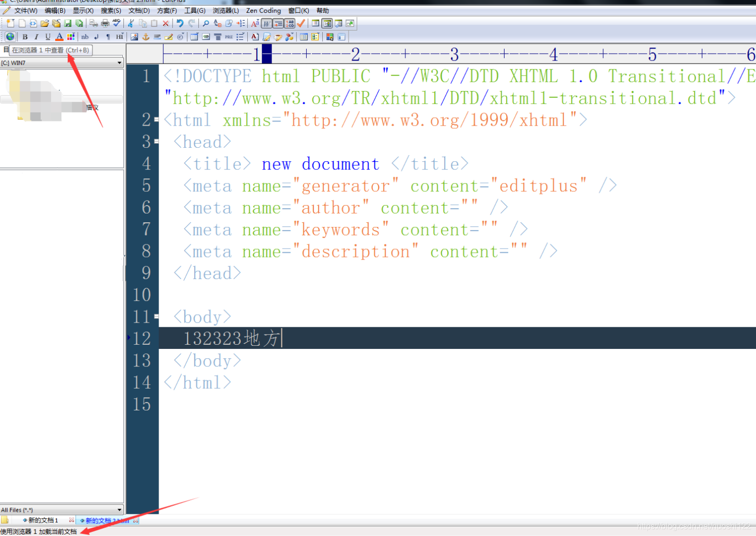Open the color palette grid icon
Viewport: 756px width, 536px height.
click(x=71, y=37)
